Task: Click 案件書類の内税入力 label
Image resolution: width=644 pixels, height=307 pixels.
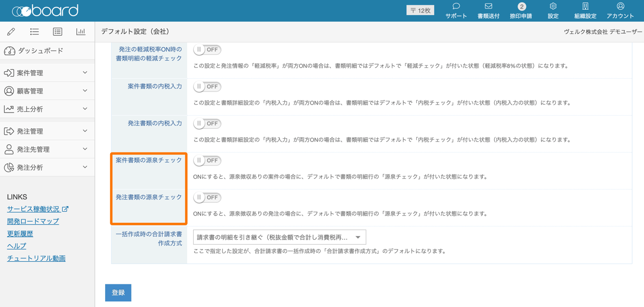Action: pos(155,86)
